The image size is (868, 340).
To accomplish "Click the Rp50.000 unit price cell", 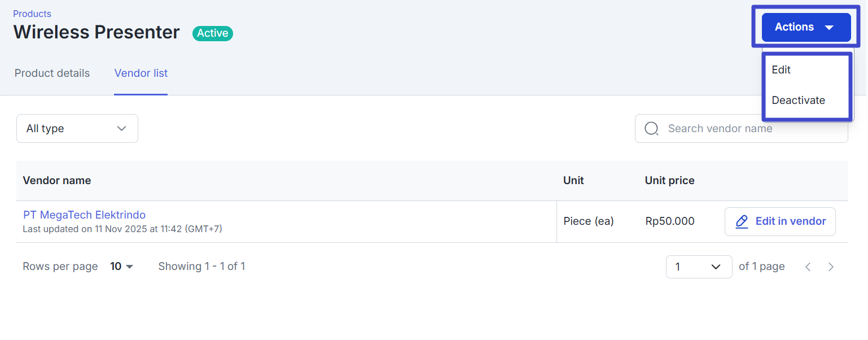I will [x=670, y=221].
